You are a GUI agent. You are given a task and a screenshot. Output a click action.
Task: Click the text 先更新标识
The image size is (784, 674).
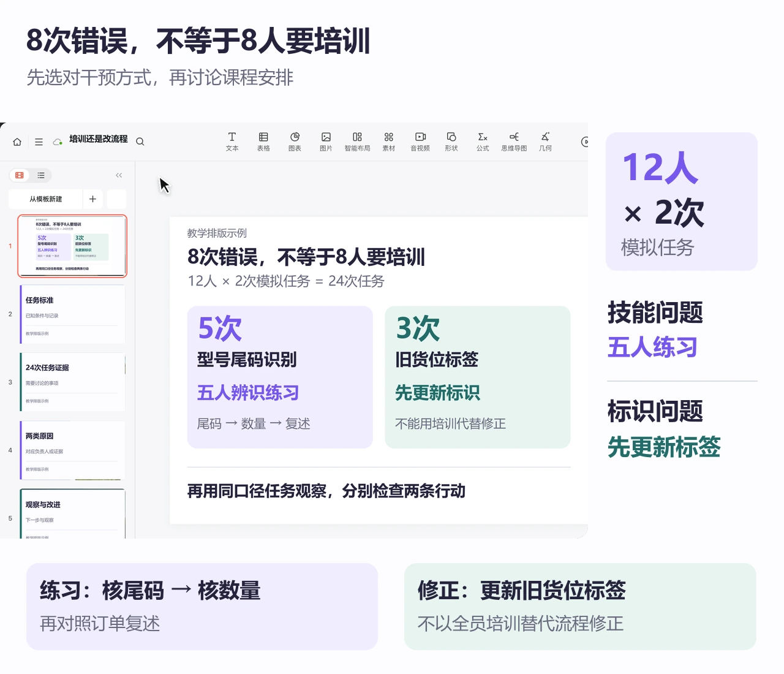[x=437, y=393]
